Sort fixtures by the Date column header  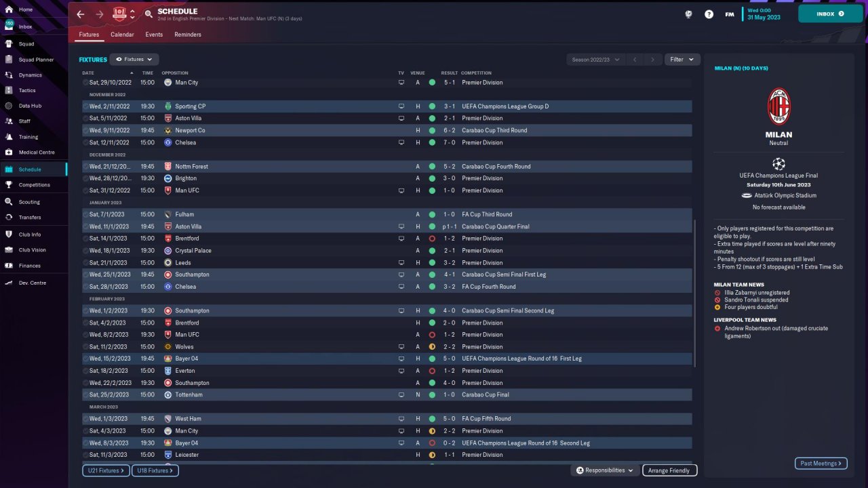(x=88, y=73)
